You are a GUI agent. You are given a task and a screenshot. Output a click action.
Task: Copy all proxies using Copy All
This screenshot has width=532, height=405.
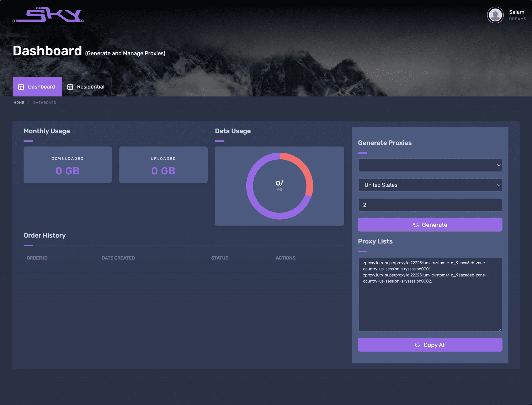[430, 345]
